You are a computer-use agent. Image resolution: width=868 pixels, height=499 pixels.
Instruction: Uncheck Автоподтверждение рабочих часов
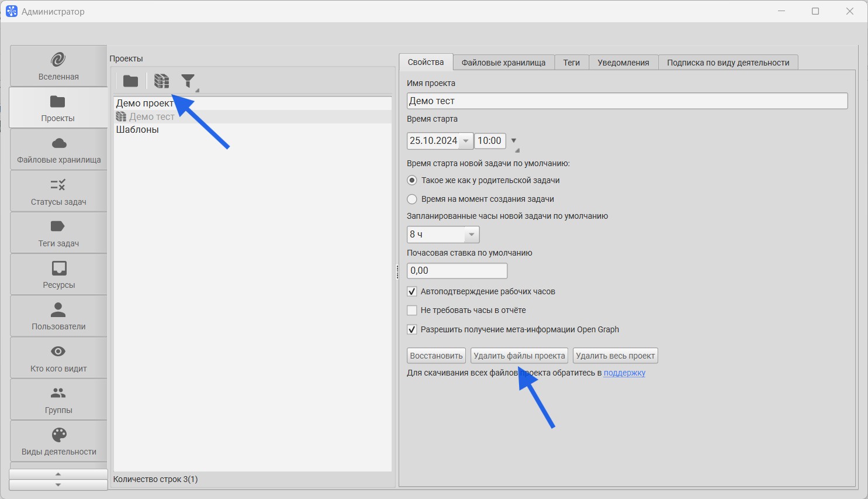click(412, 291)
